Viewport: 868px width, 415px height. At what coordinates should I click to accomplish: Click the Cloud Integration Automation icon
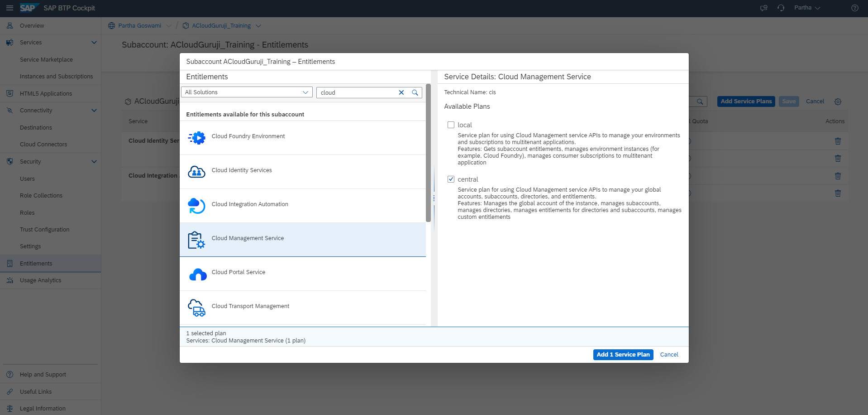[x=197, y=205]
